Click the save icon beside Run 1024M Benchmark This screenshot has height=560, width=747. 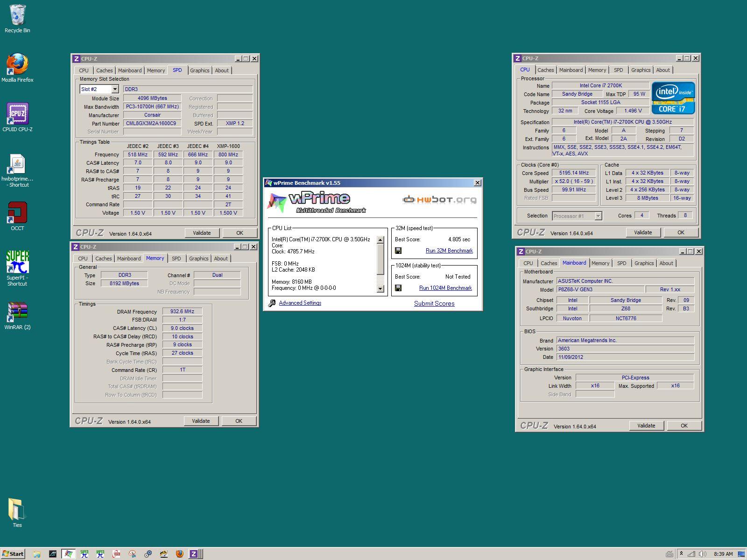(x=398, y=288)
